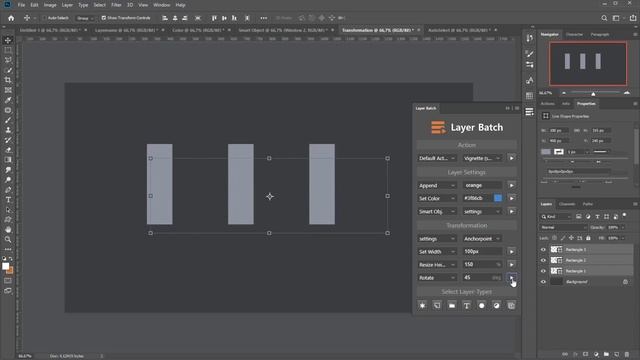The image size is (640, 360).
Task: Select the Pen tool
Action: 8,190
